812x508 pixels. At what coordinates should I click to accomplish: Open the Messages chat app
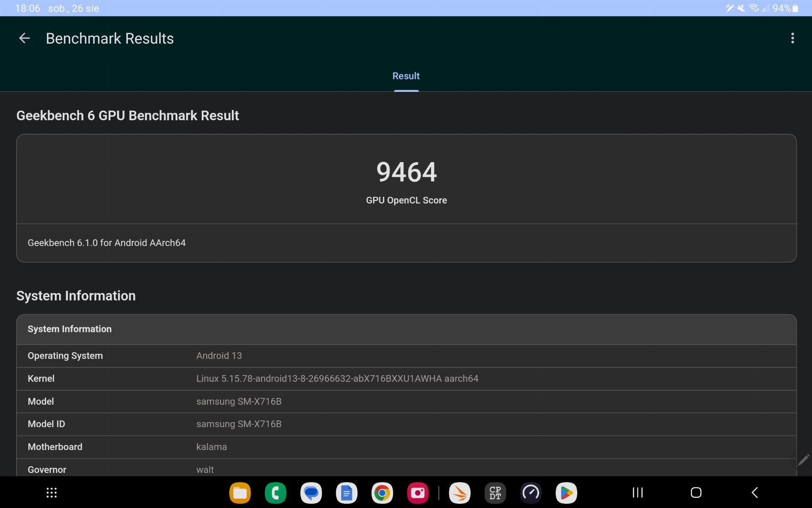(311, 493)
